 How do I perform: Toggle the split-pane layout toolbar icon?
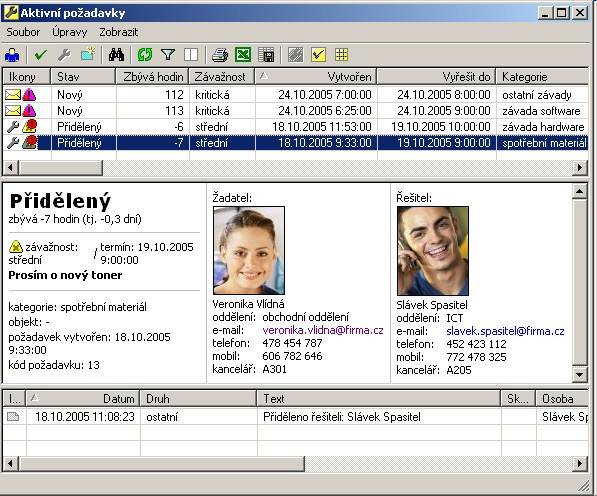[x=191, y=55]
